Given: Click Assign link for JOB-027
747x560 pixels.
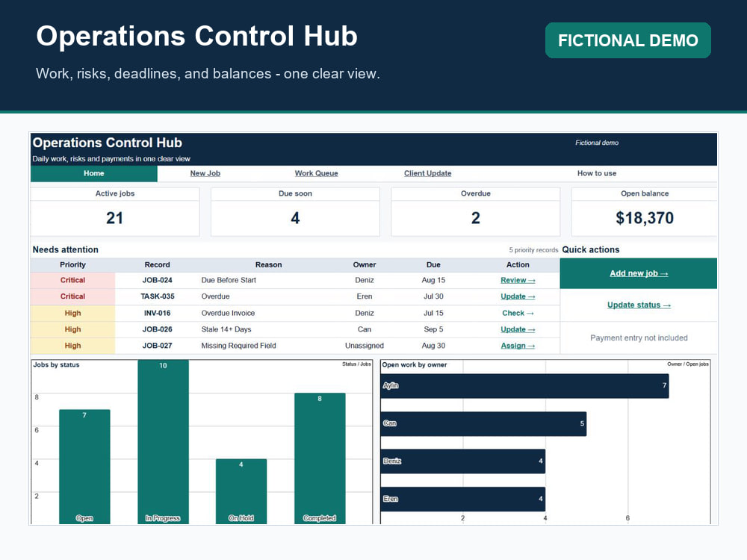Looking at the screenshot, I should 518,346.
